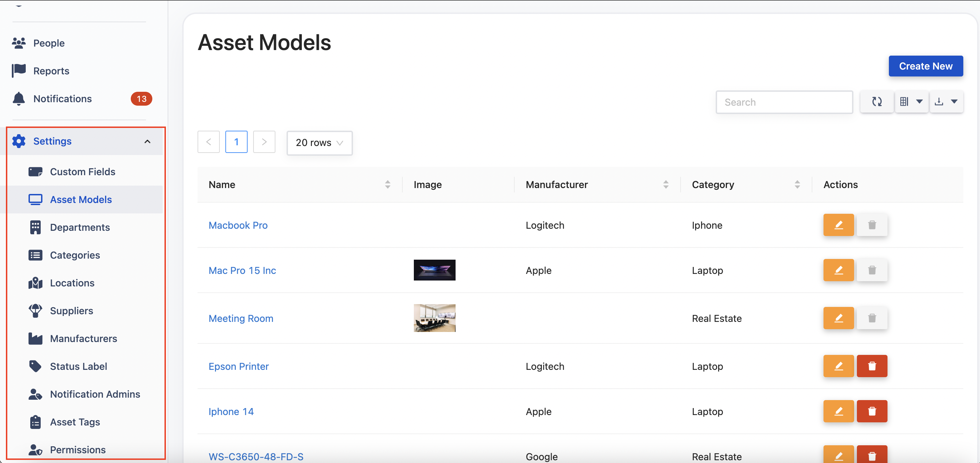Open Departments in the settings menu
The width and height of the screenshot is (980, 463).
pos(80,227)
